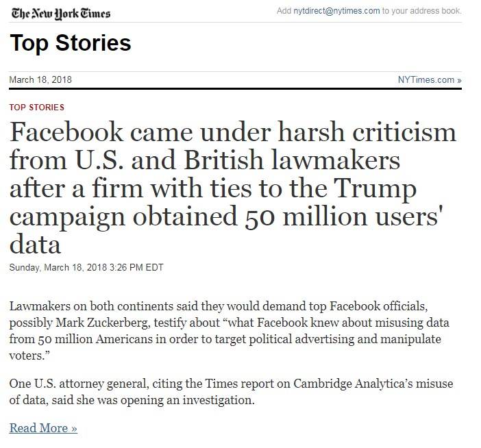Click the 3:26 PM EDT timestamp line
This screenshot has height=448, width=481.
(86, 267)
